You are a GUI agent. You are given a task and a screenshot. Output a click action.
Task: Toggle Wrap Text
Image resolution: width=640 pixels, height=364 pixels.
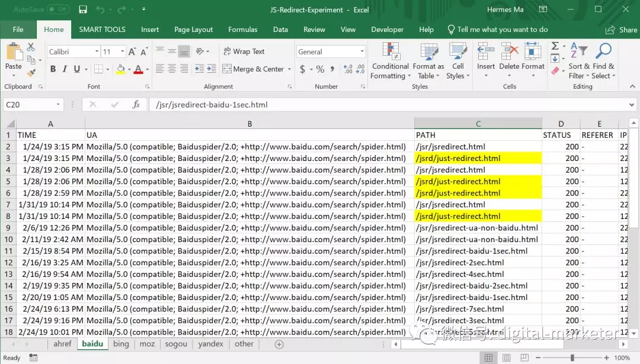point(244,51)
